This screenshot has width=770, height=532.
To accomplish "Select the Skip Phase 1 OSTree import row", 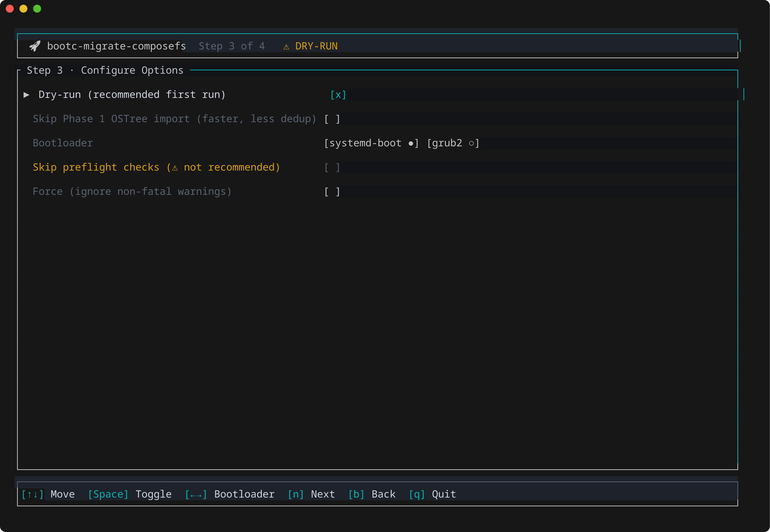I will (x=175, y=119).
